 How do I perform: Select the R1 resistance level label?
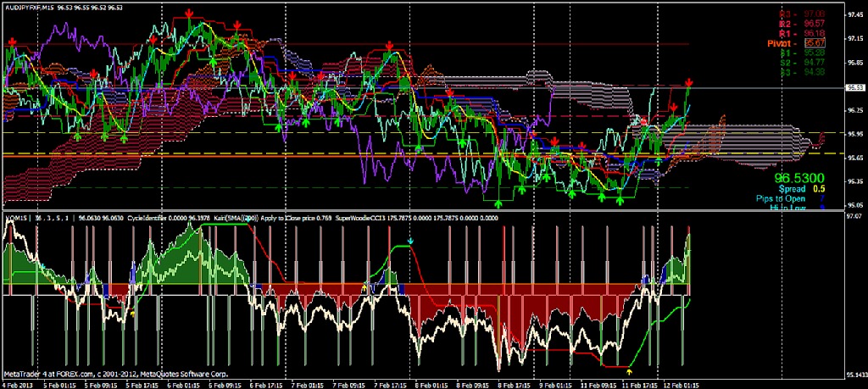coord(784,32)
